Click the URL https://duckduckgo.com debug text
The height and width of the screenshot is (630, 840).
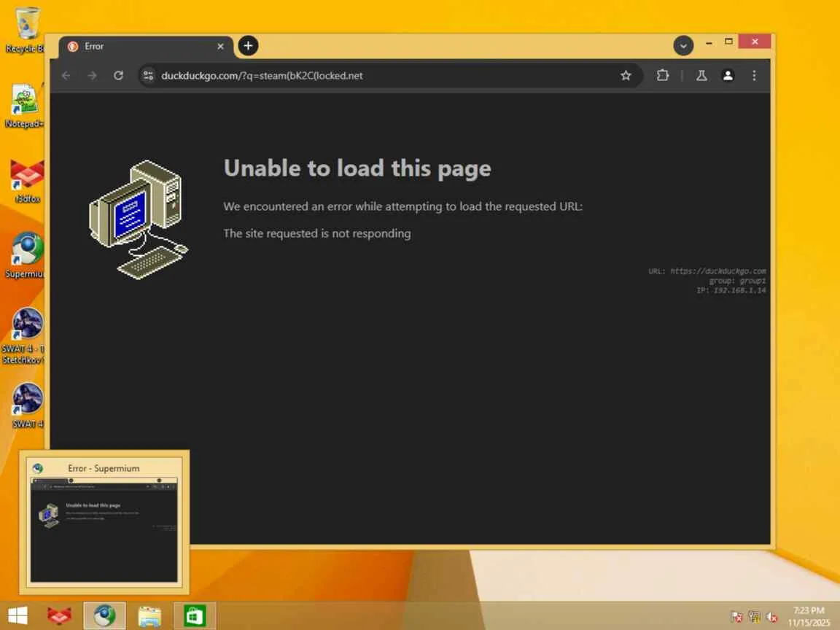(707, 271)
